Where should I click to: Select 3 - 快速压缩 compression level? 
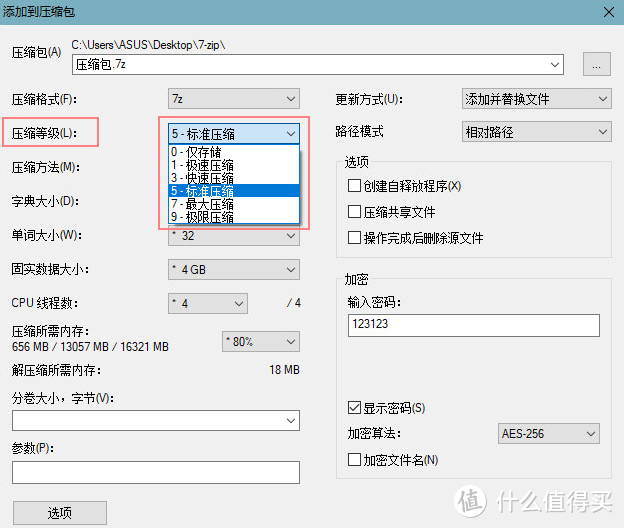[234, 178]
